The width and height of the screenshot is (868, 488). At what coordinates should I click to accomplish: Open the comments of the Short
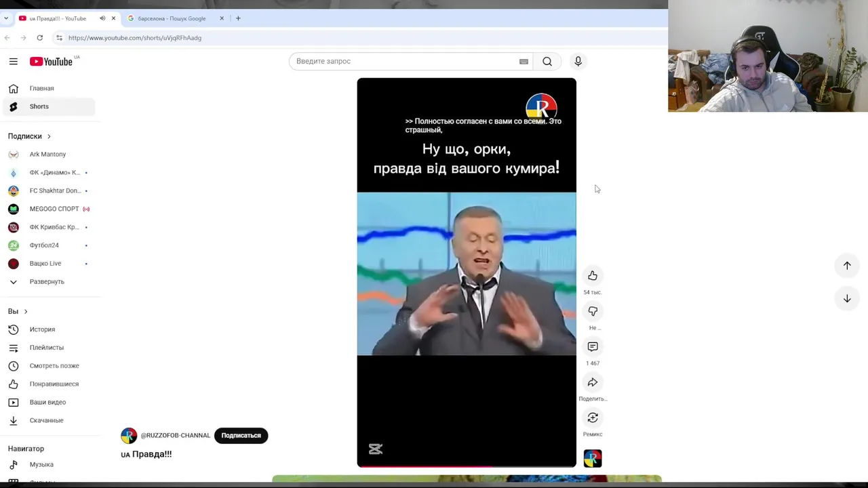click(593, 346)
